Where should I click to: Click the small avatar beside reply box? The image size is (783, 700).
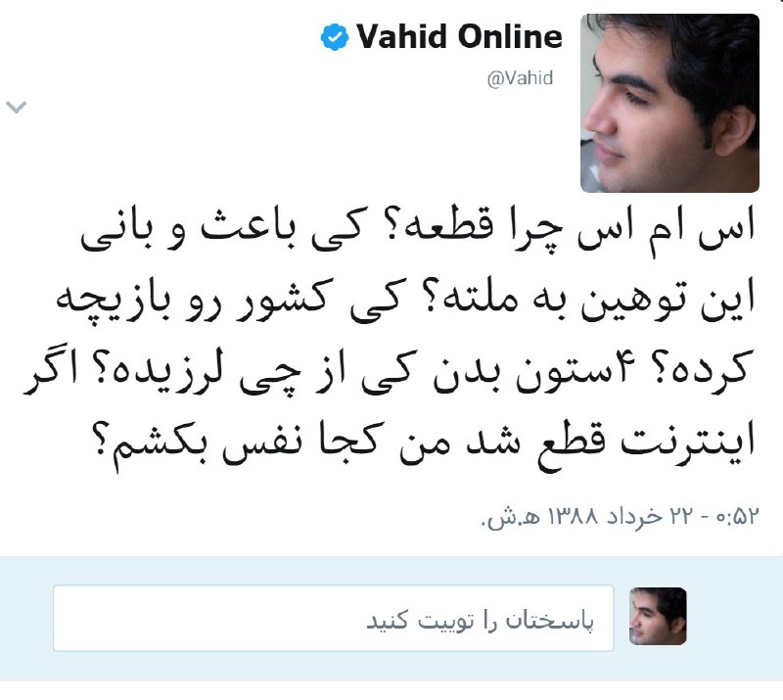click(658, 616)
